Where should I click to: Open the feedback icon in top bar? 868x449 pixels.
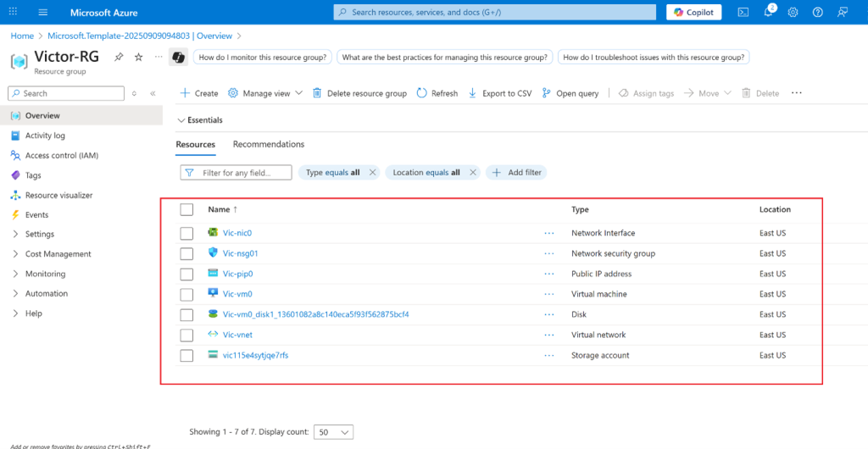click(x=843, y=12)
